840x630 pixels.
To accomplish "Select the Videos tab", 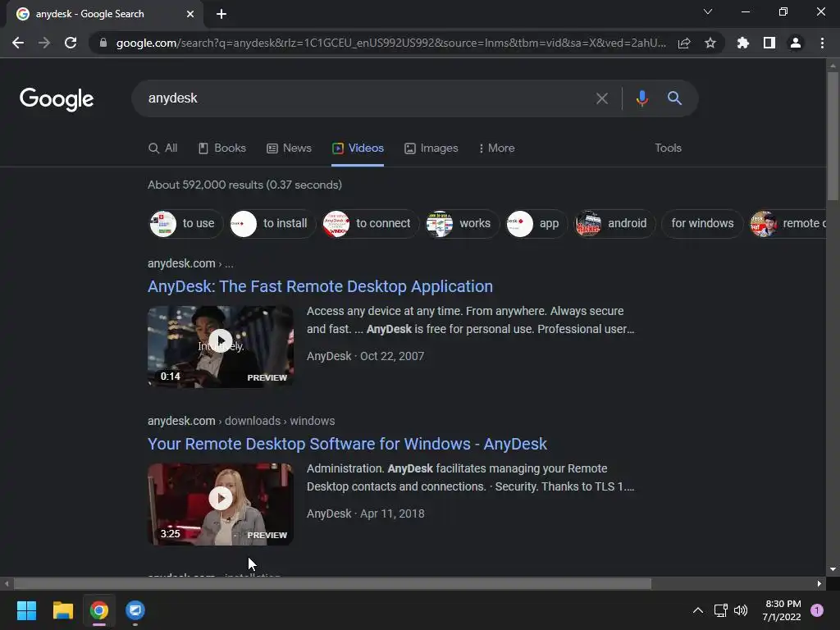I will 358,148.
